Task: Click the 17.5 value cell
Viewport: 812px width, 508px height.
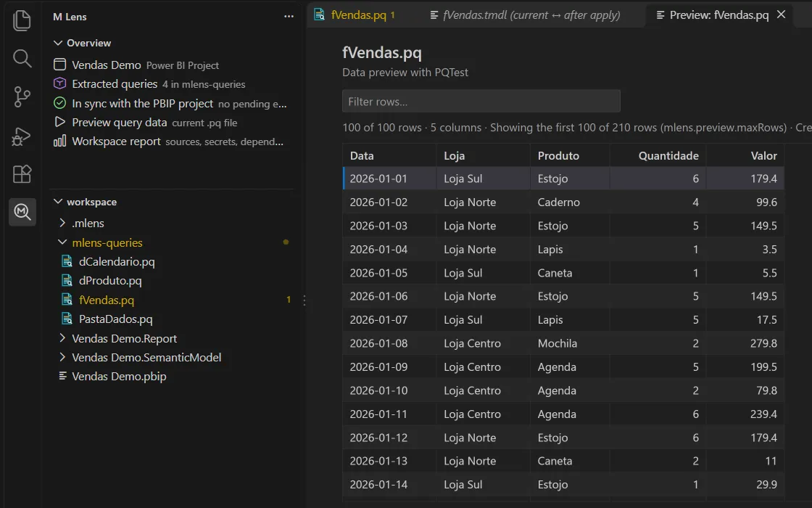Action: pyautogui.click(x=745, y=320)
